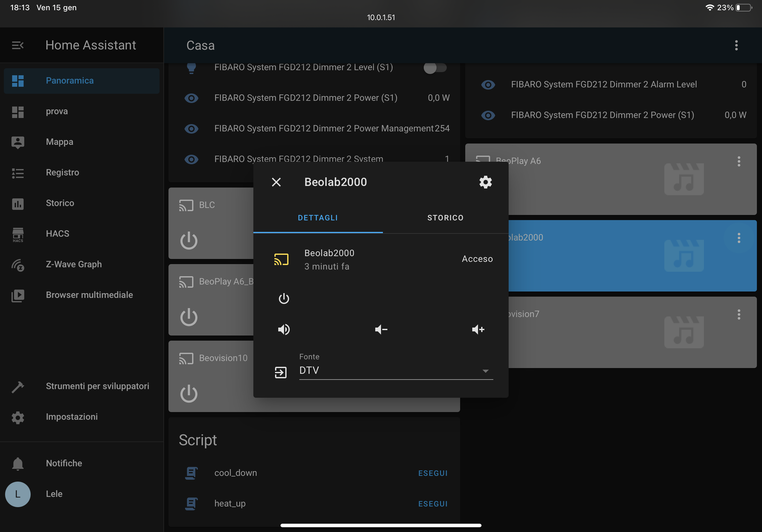Toggle FIBARO Dimmer 2 Level switch
Viewport: 762px width, 532px height.
pos(435,68)
